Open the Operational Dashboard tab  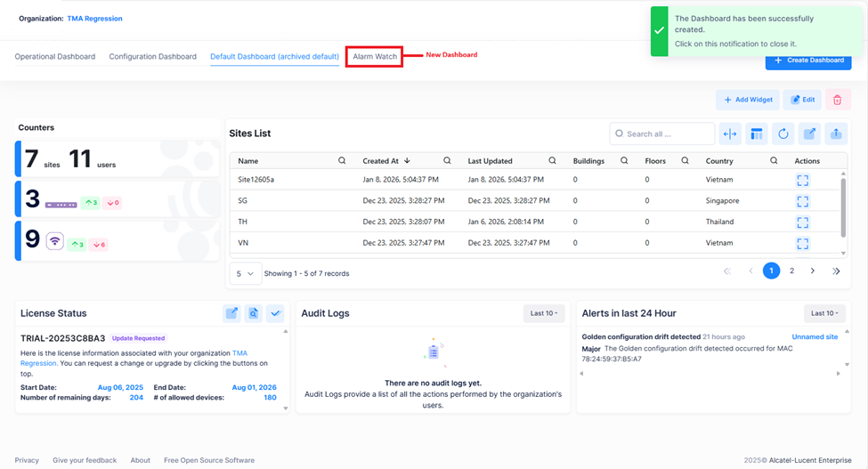[x=55, y=56]
